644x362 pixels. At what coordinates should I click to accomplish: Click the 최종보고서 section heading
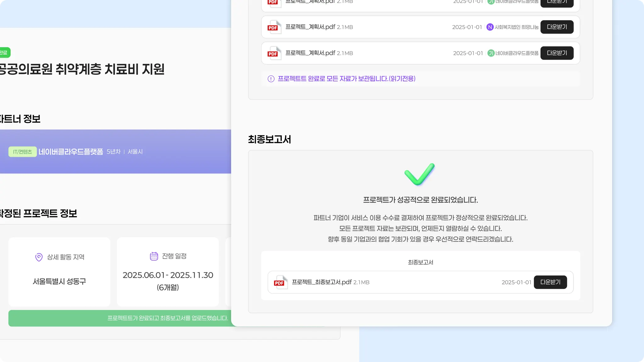click(269, 139)
